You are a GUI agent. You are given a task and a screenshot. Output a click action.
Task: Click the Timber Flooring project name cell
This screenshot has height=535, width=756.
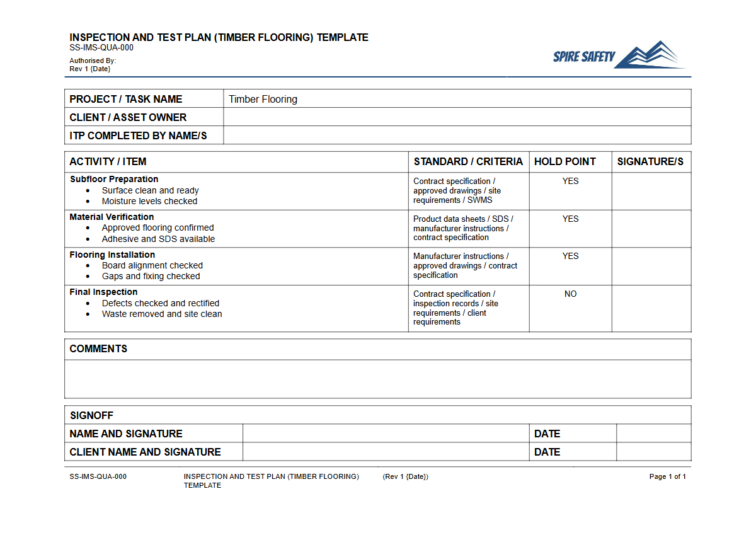[457, 99]
